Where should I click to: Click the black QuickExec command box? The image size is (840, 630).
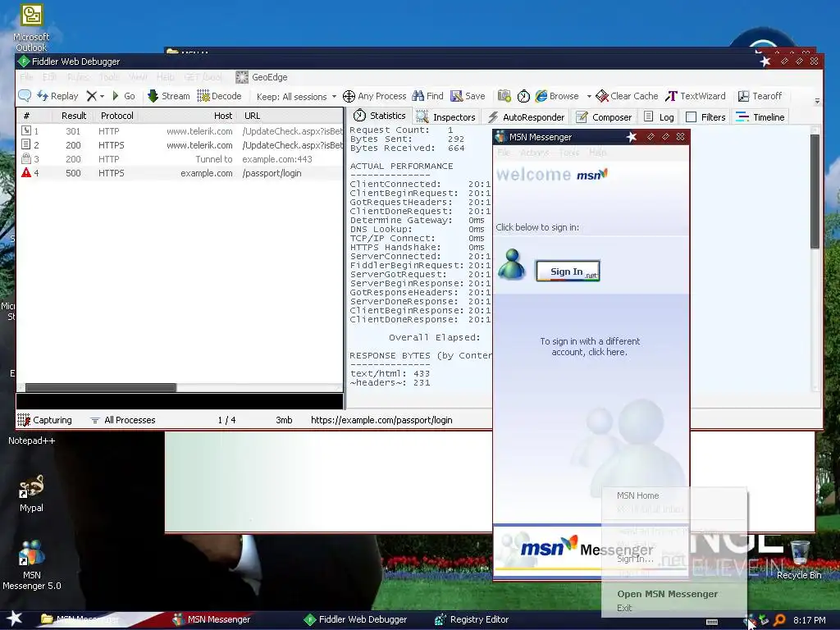(180, 401)
